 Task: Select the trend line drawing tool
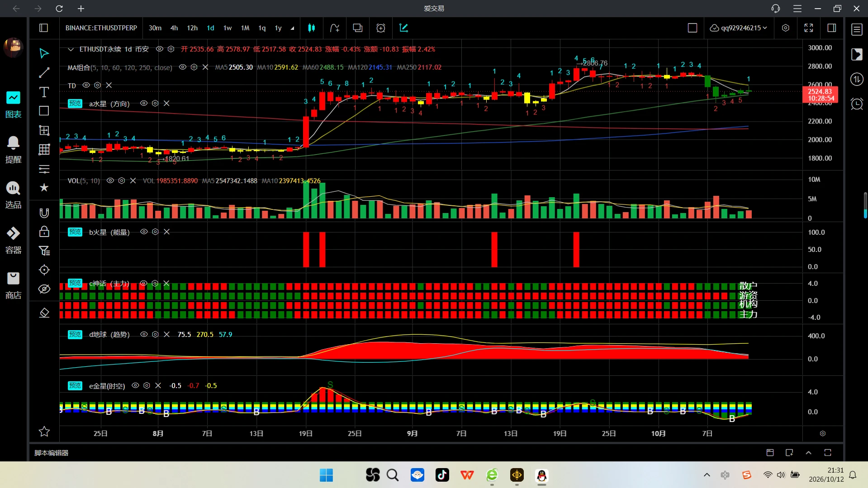tap(44, 73)
